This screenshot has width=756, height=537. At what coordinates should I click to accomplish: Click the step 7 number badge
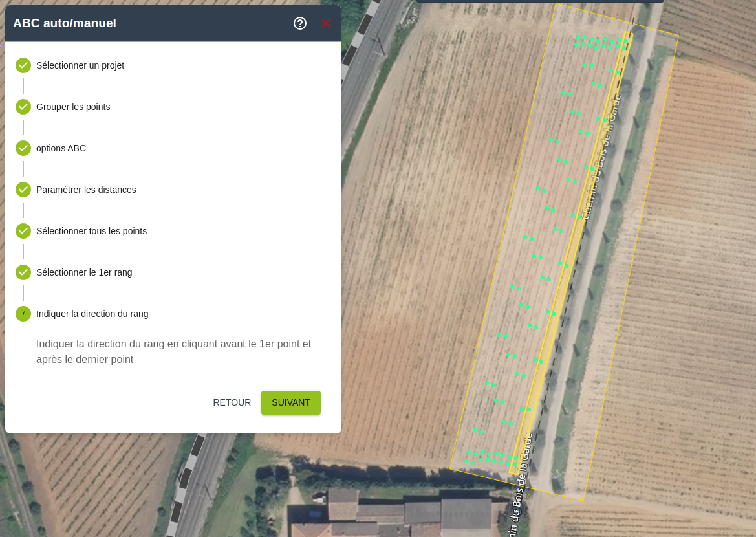23,314
